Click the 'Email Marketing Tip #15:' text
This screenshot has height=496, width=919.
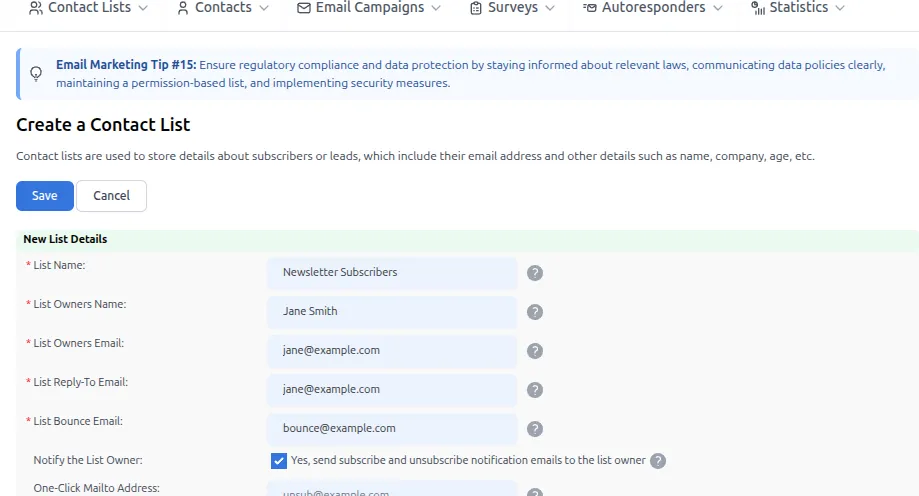pyautogui.click(x=126, y=64)
